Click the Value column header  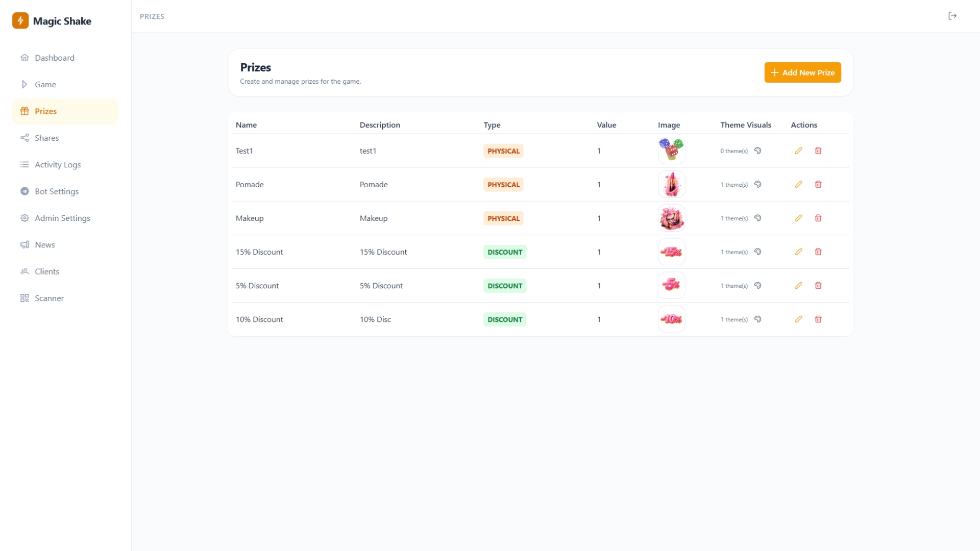pyautogui.click(x=606, y=125)
